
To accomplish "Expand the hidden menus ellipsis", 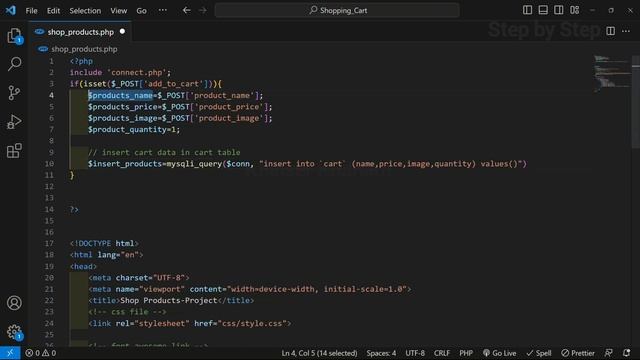I will 162,10.
